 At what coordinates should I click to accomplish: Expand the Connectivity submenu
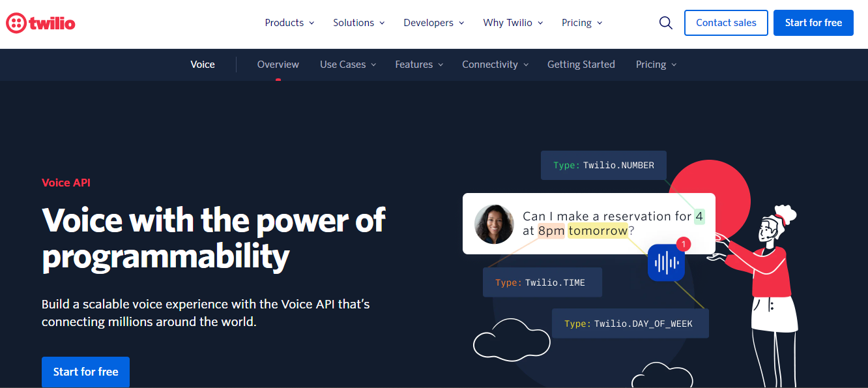pyautogui.click(x=495, y=65)
